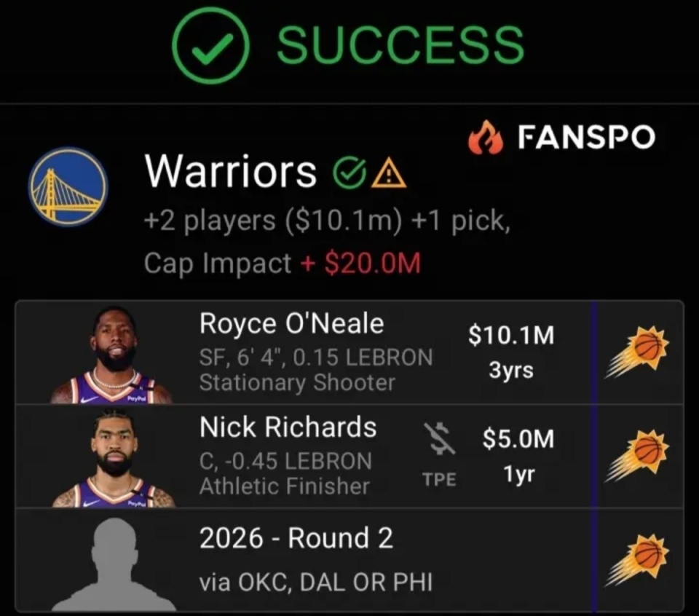Click the orange warning triangle beside Warriors
699x616 pixels.
click(x=389, y=173)
